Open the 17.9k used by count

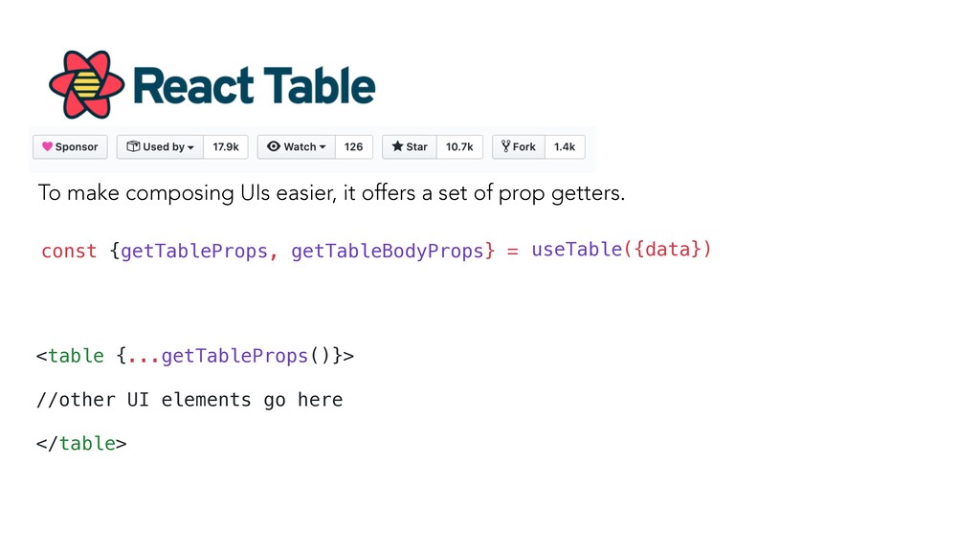pyautogui.click(x=226, y=146)
